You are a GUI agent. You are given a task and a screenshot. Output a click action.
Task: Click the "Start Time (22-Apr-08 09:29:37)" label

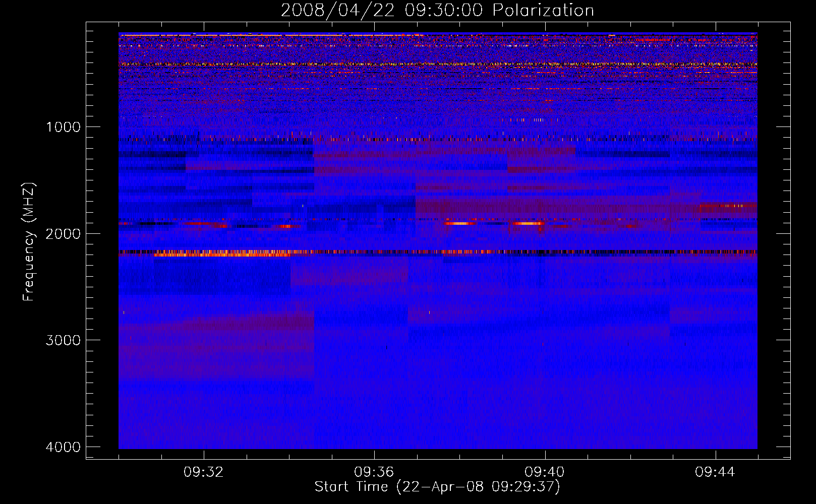(x=437, y=487)
